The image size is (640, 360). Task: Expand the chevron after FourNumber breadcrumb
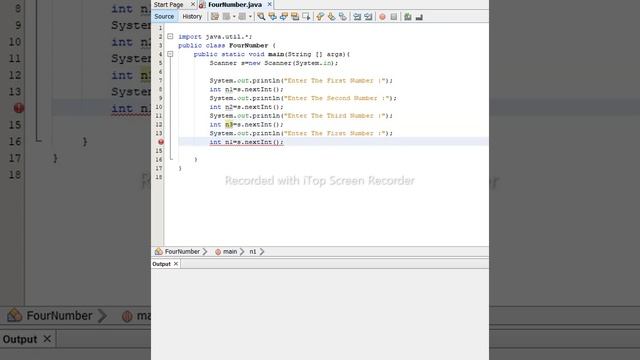(205, 251)
